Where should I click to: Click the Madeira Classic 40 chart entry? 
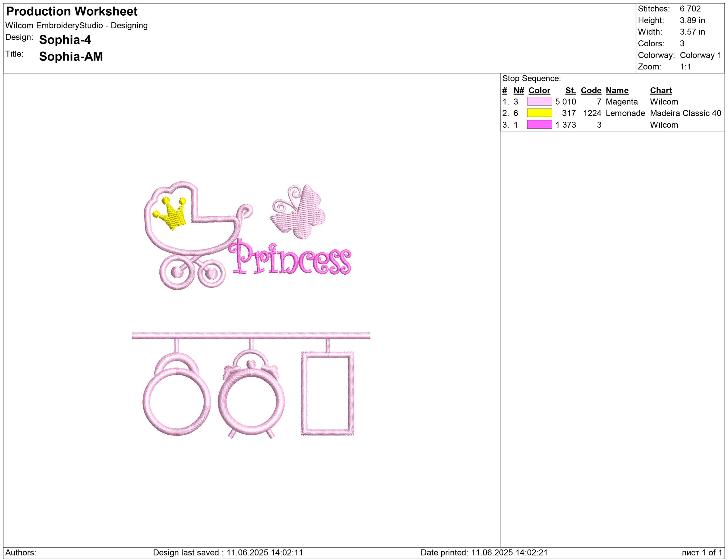[x=685, y=113]
